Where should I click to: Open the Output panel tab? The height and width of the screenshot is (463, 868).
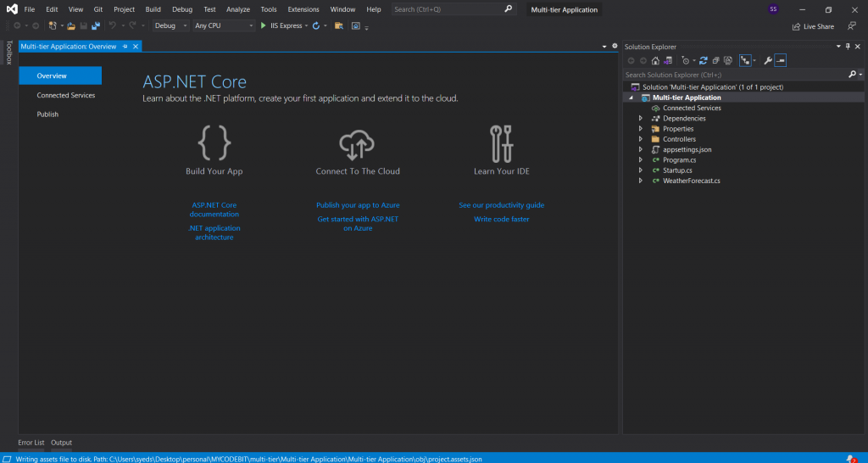tap(61, 443)
